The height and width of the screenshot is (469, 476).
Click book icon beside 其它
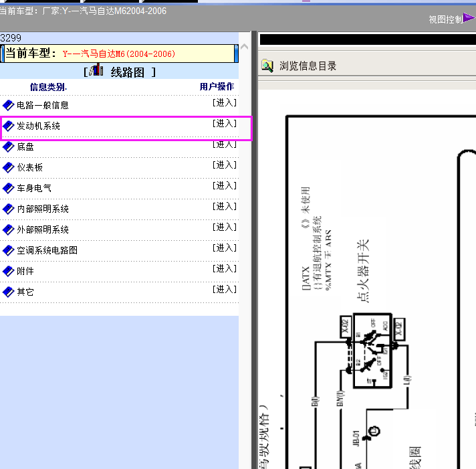click(x=8, y=292)
